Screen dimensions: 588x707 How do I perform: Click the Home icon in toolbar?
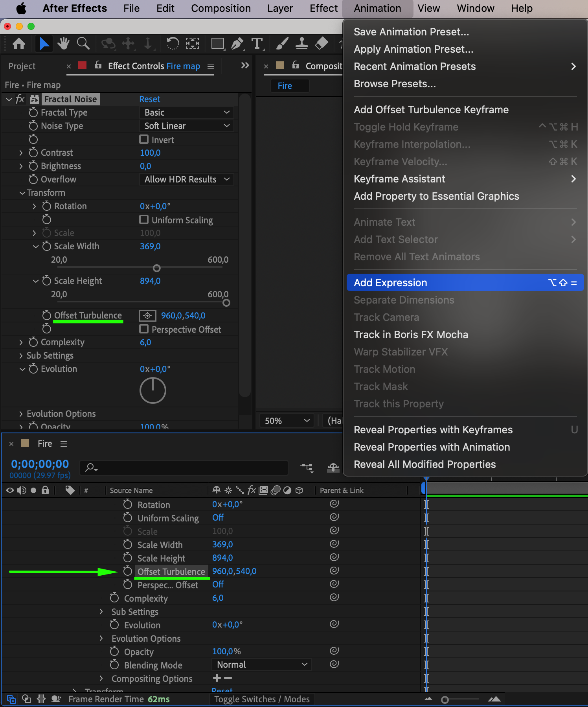pos(19,43)
